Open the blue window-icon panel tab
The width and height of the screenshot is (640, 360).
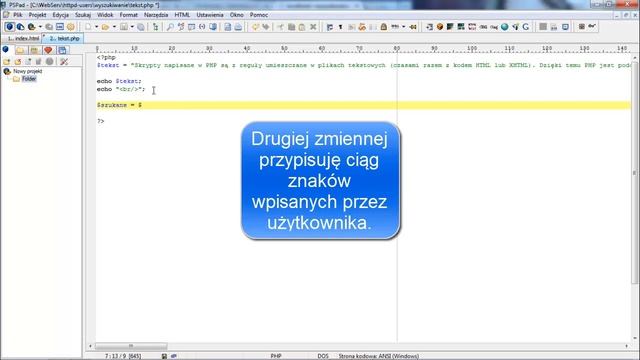[x=62, y=50]
